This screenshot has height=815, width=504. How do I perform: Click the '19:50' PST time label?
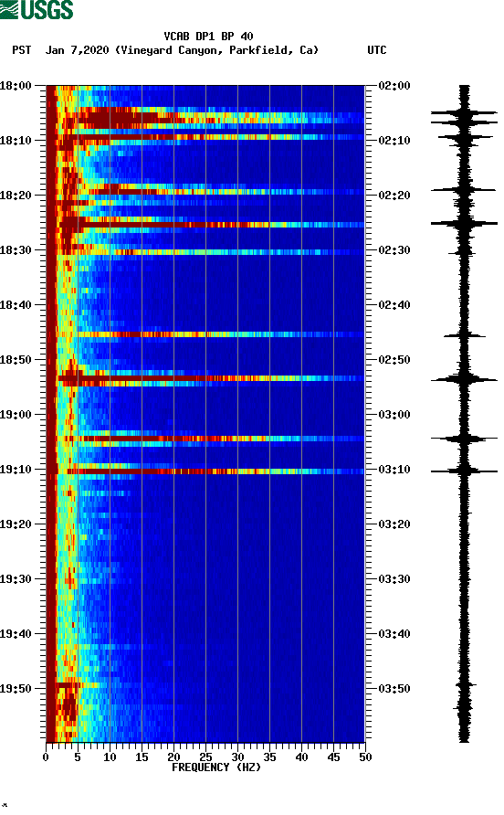(x=16, y=689)
